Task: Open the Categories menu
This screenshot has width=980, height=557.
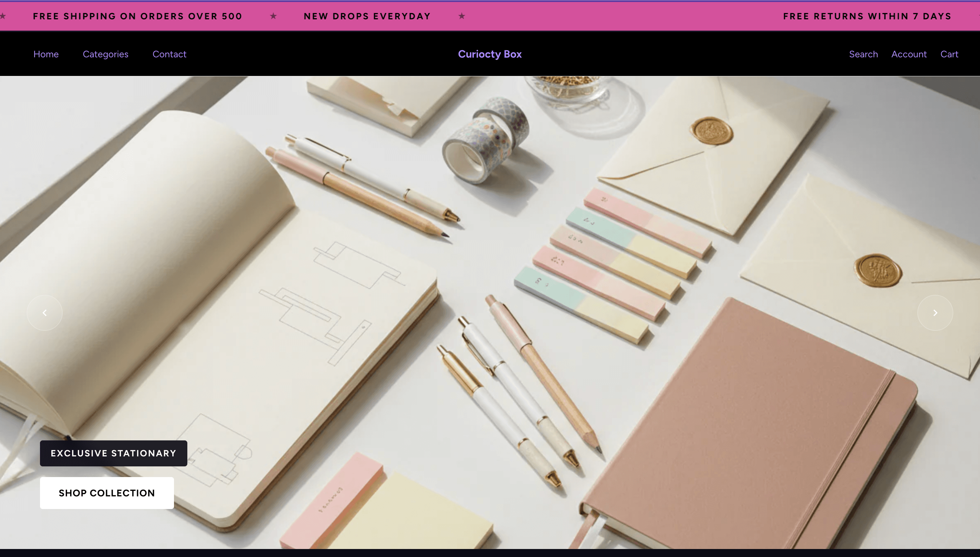Action: pyautogui.click(x=106, y=54)
